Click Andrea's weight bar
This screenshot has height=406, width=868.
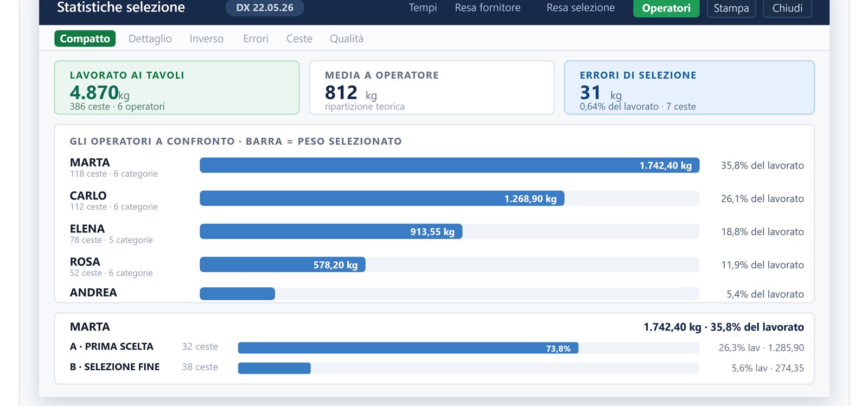pyautogui.click(x=238, y=294)
